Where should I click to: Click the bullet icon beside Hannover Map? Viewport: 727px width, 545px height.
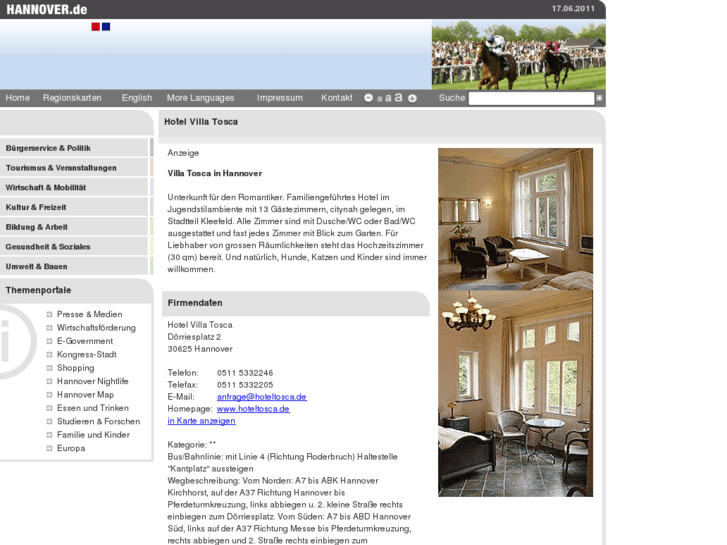(49, 395)
